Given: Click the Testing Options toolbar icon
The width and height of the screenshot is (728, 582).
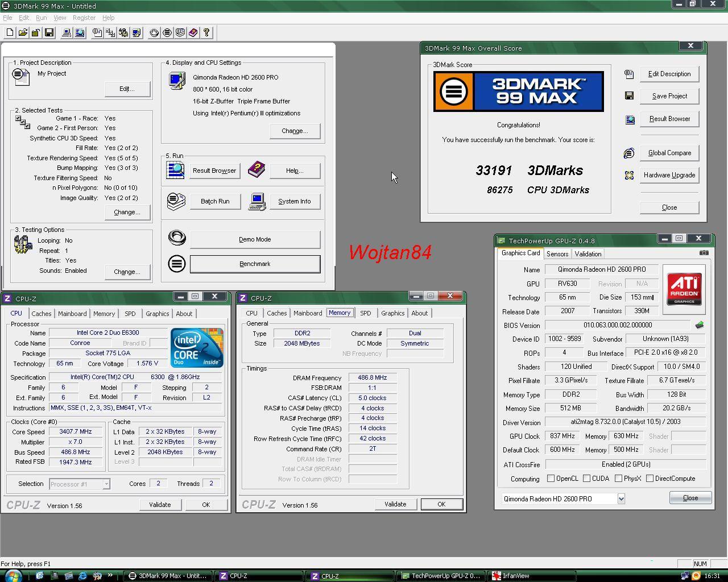Looking at the screenshot, I should 123,32.
